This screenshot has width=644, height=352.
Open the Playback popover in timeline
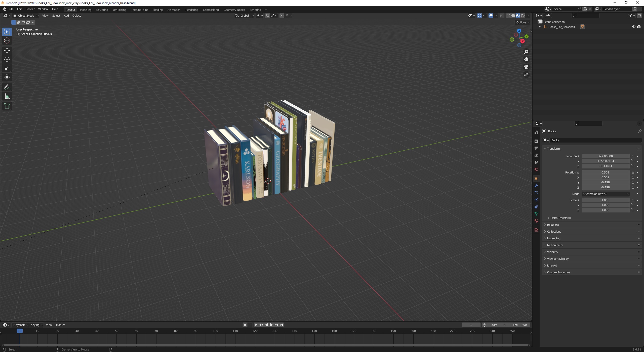pos(20,325)
